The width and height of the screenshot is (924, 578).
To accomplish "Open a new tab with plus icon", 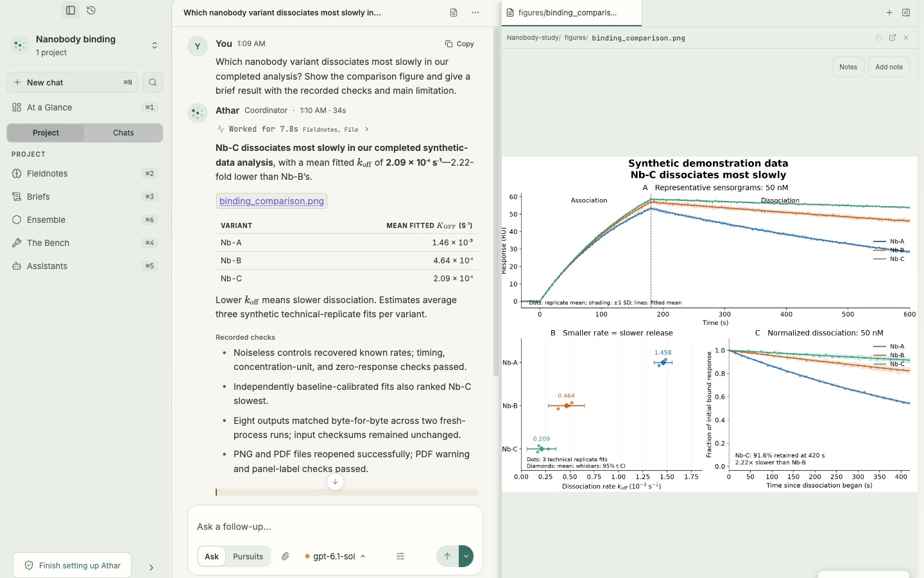I will pyautogui.click(x=889, y=13).
